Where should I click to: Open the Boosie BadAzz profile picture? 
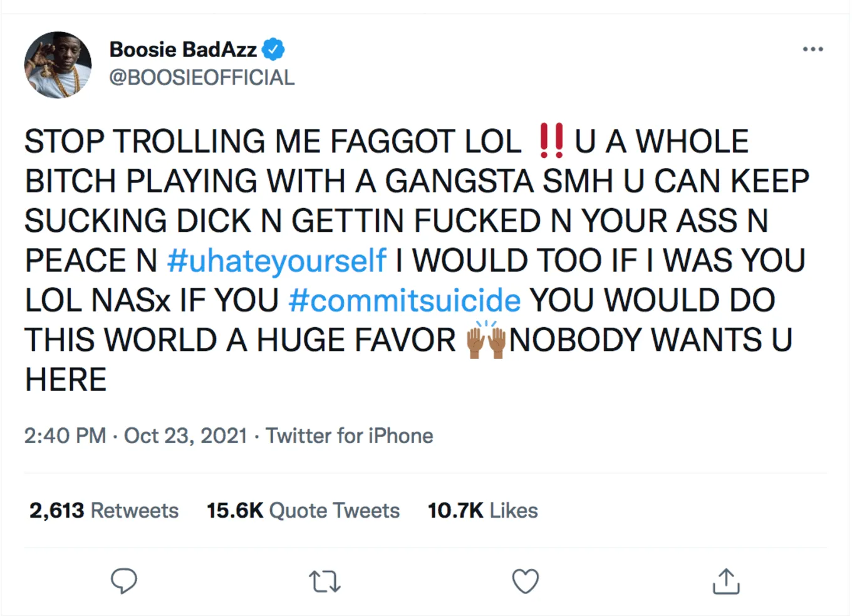(58, 65)
